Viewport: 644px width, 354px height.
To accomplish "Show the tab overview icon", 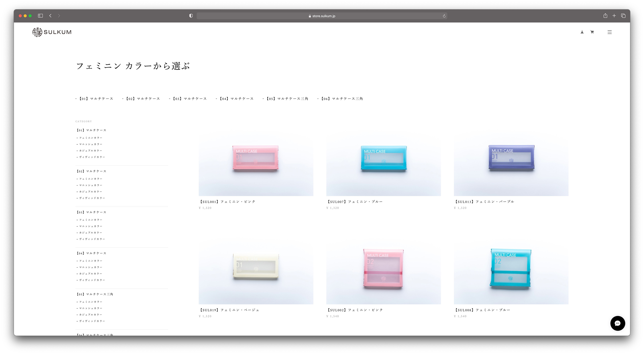I will click(623, 16).
